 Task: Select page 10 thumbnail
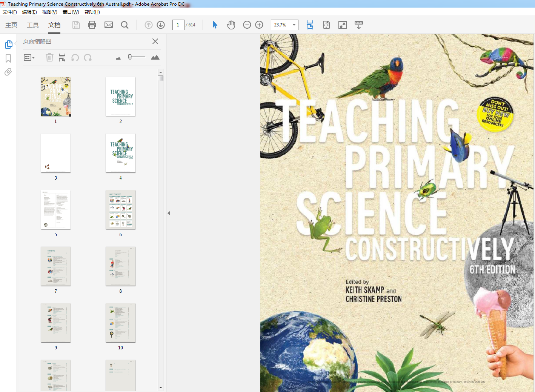point(121,323)
